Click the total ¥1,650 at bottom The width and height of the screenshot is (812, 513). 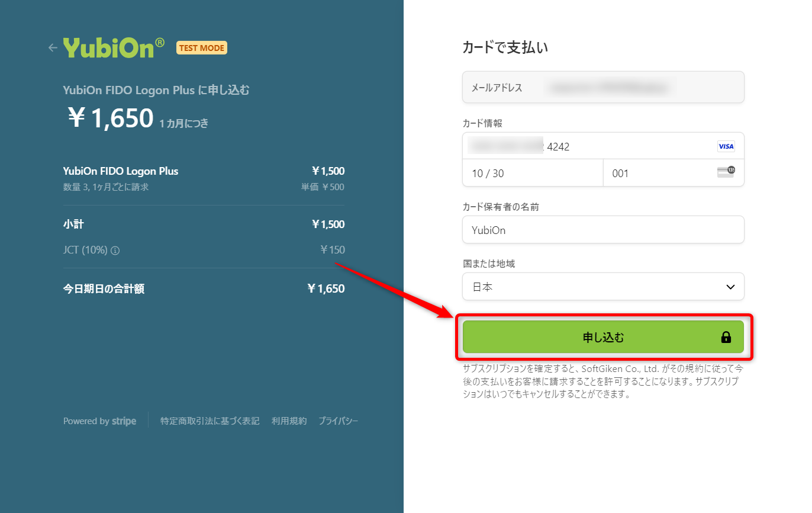pos(326,289)
